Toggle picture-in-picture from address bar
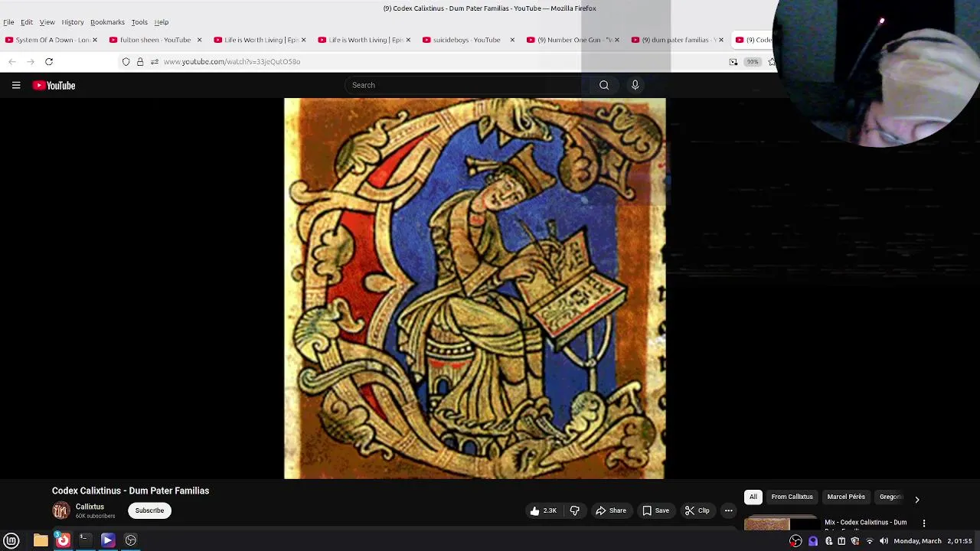980x551 pixels. click(x=733, y=61)
